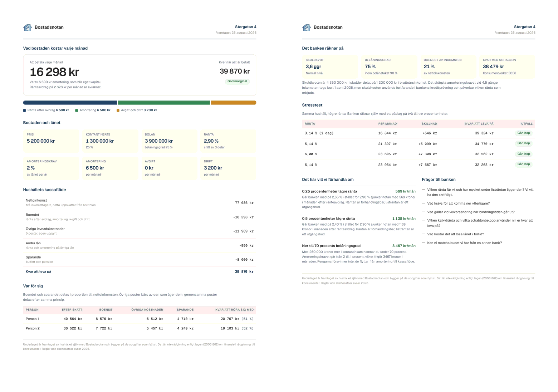Click the green segment of the cost bar
Viewport: 558px width, 392px height.
(164, 103)
